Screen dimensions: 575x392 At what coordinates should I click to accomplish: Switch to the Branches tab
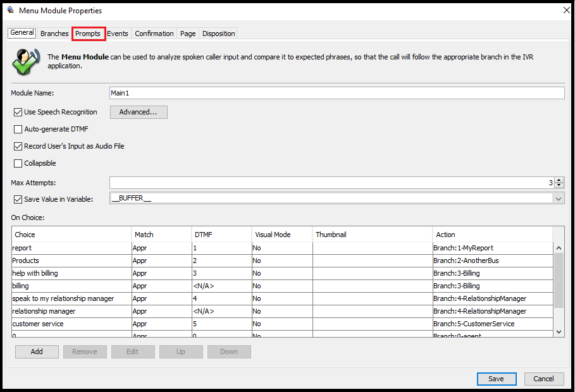54,34
